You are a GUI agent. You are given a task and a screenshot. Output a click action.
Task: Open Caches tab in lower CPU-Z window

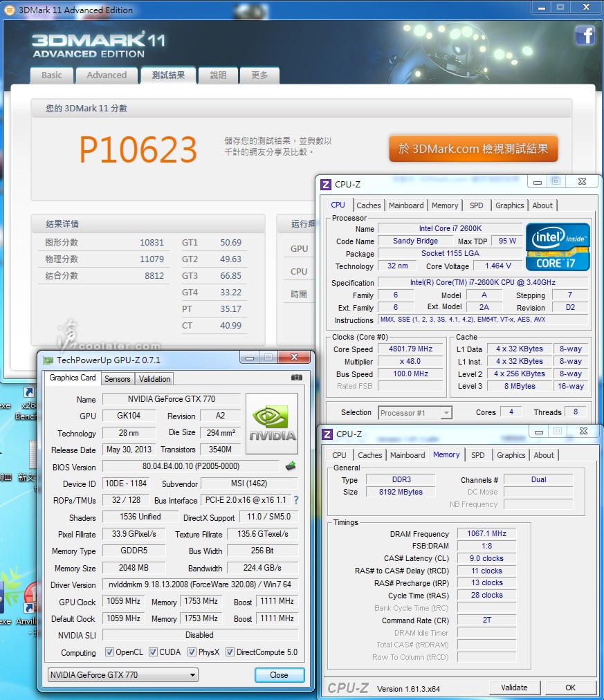click(x=370, y=455)
